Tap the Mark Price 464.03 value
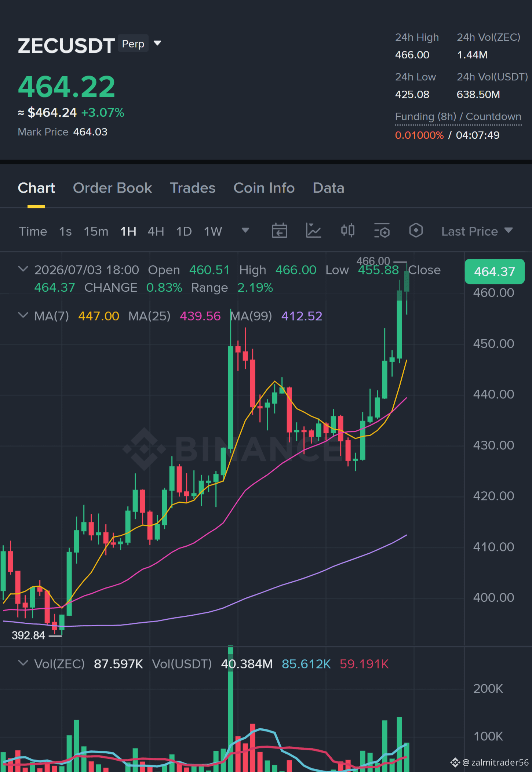 [90, 132]
